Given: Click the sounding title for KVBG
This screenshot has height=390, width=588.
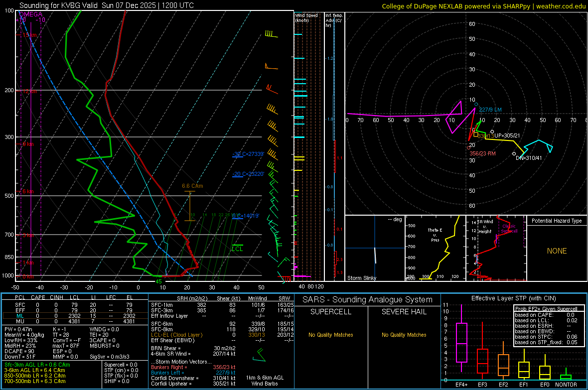Looking at the screenshot, I should (x=107, y=5).
